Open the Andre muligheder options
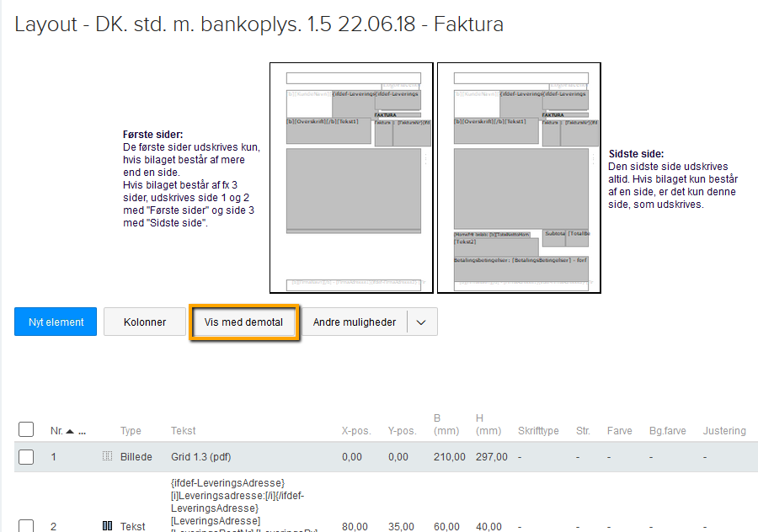 [354, 322]
